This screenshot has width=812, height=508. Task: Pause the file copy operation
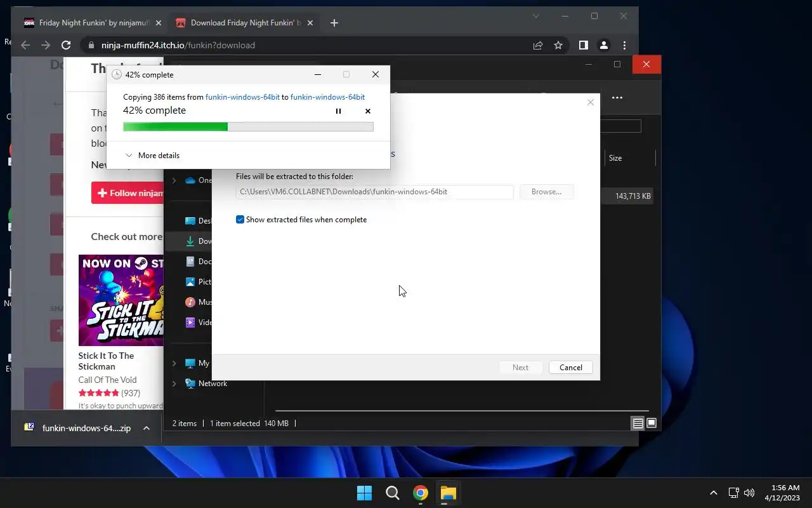pos(338,111)
